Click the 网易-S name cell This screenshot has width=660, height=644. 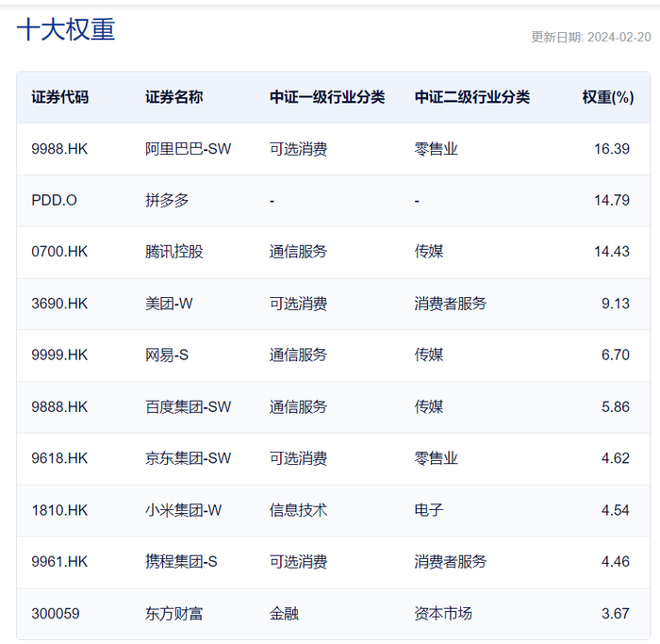[x=167, y=355]
